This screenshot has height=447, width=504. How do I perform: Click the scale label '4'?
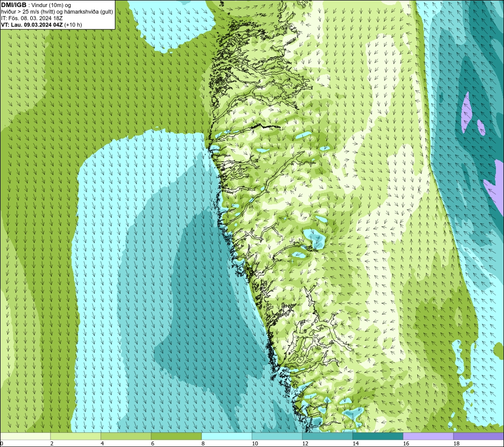pos(102,443)
